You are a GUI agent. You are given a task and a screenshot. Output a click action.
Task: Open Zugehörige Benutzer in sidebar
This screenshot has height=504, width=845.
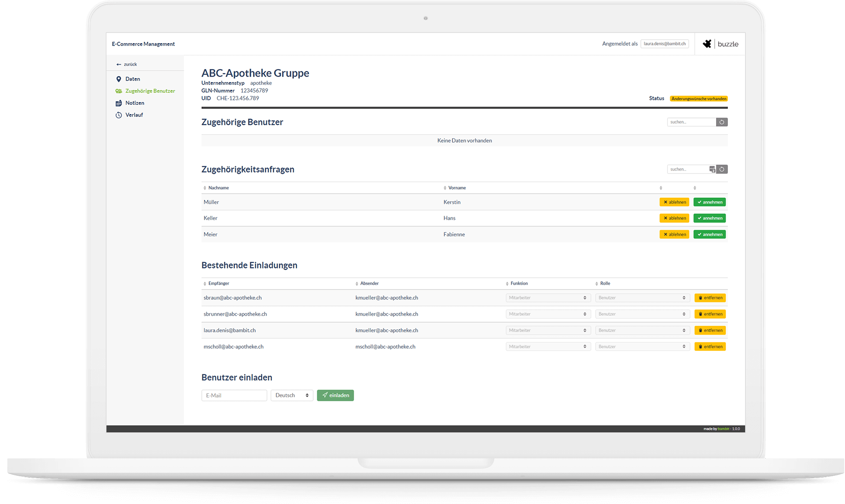[x=150, y=91]
